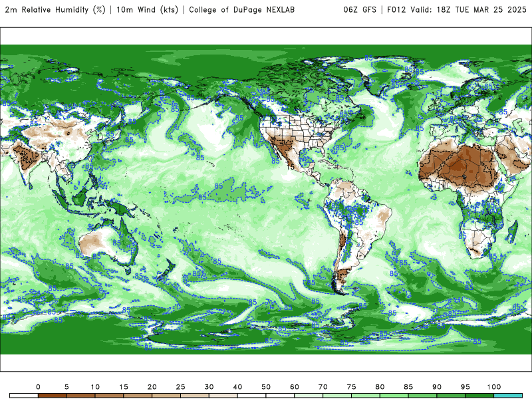The height and width of the screenshot is (399, 532).
Task: Click the "10m Wind (kts)" header label
Action: (x=147, y=10)
